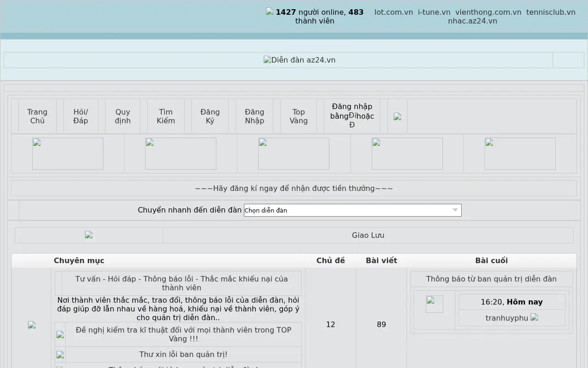Click the Hãy đăng kí ngay announcement text
588x368 pixels.
pos(294,188)
